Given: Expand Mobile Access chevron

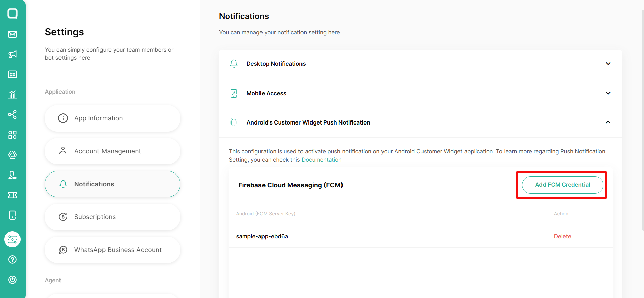Looking at the screenshot, I should (608, 93).
